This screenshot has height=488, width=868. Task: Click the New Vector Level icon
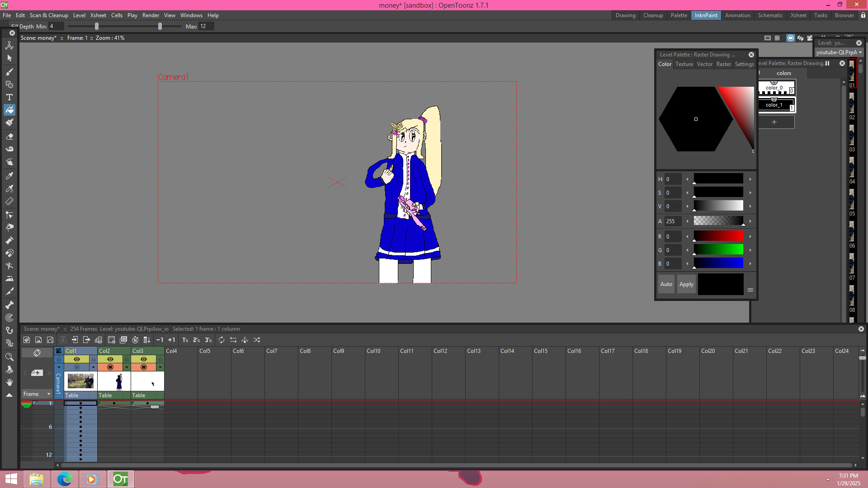(50, 340)
